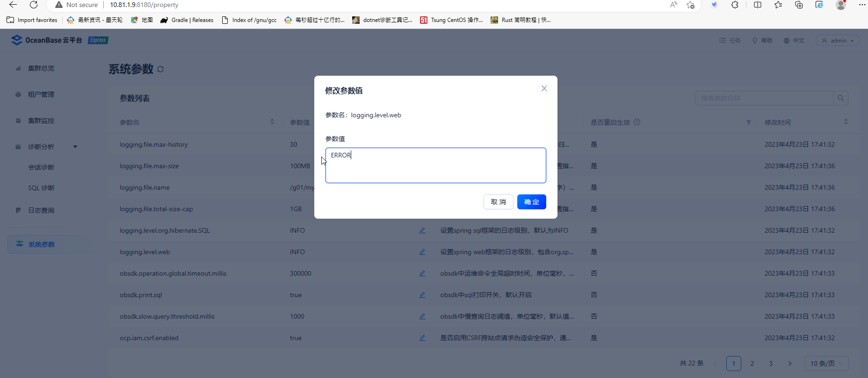Open the 10 条/页 page size dropdown
This screenshot has width=868, height=378.
826,364
